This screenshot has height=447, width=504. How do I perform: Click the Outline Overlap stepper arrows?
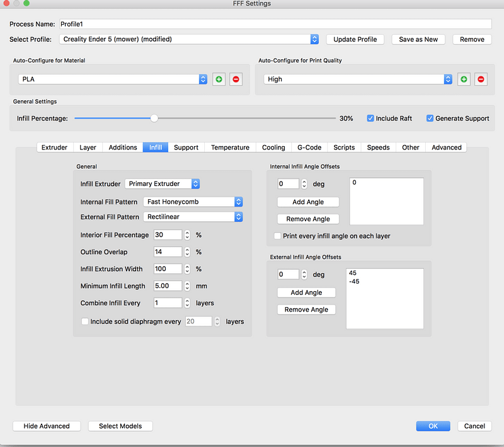click(187, 252)
